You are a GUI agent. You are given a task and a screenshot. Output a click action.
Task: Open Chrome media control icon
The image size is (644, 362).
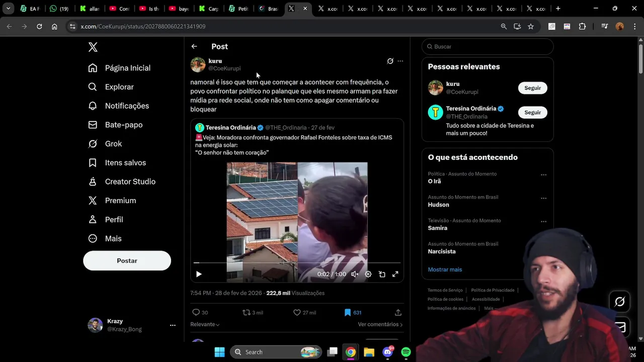click(x=605, y=26)
